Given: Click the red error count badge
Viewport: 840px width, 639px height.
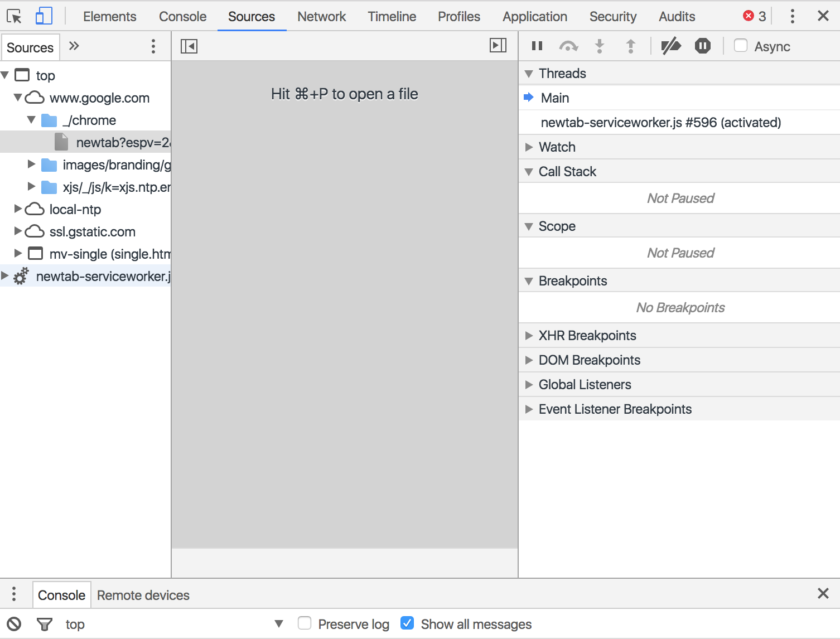Looking at the screenshot, I should click(755, 16).
